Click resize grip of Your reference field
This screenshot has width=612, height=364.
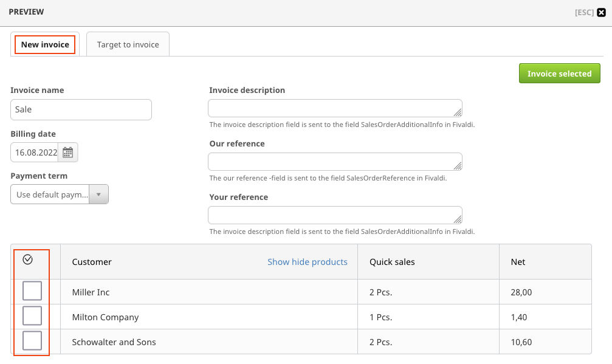point(458,219)
